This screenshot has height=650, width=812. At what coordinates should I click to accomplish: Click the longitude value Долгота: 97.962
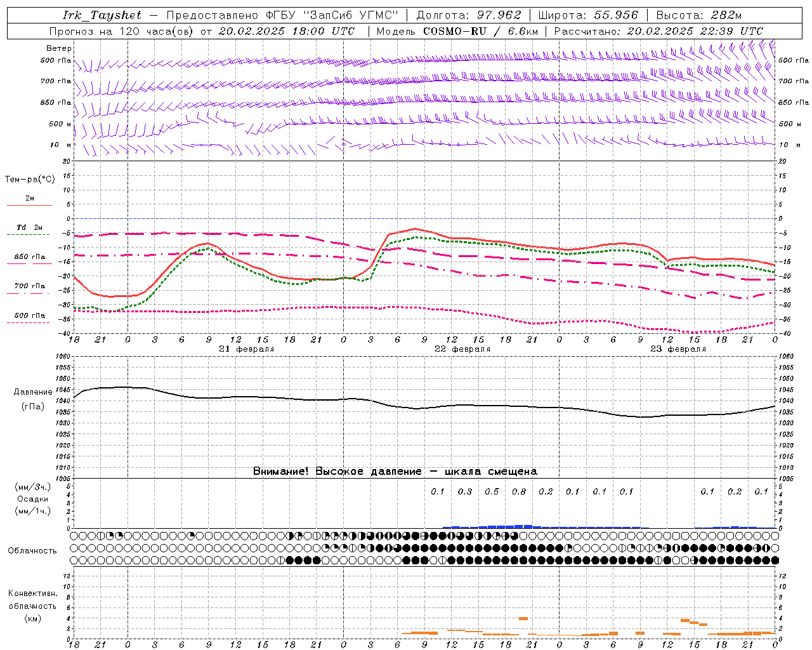tap(468, 15)
